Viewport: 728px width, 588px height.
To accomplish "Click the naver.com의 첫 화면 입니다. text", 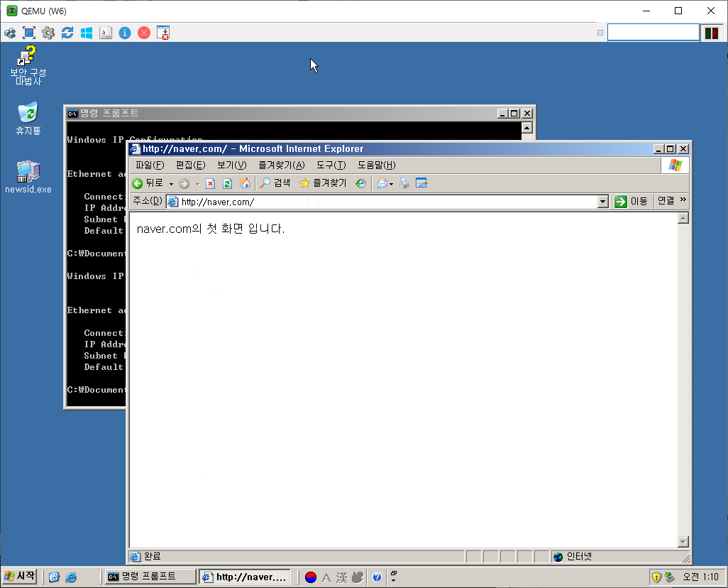I will coord(210,229).
